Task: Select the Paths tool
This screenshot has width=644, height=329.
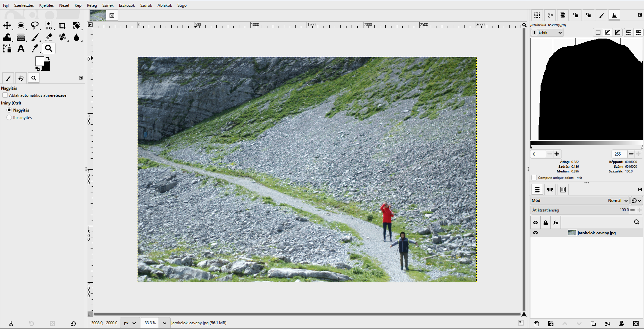Action: pos(7,49)
